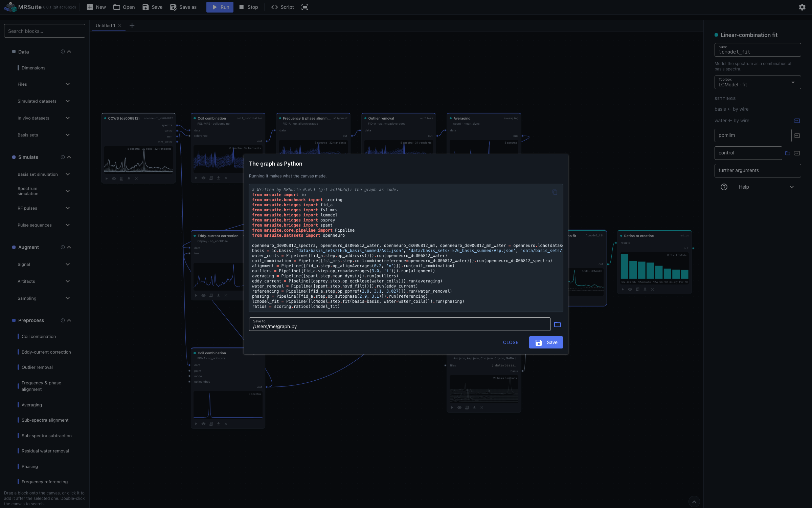The height and width of the screenshot is (508, 812).
Task: Click info icon next to Data section
Action: [63, 51]
